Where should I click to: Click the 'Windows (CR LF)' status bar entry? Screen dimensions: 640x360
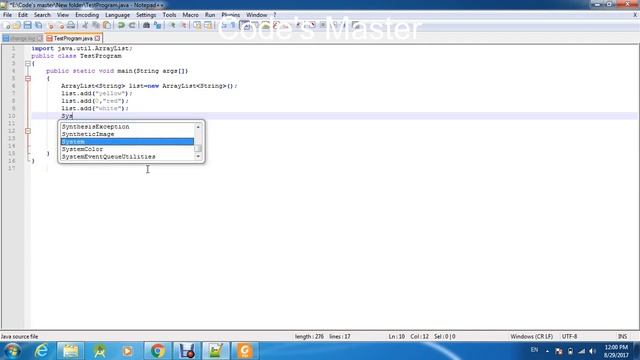531,336
